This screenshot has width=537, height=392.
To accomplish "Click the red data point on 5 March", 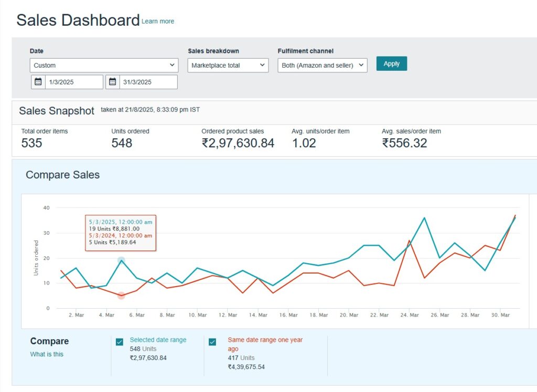I will coord(121,296).
